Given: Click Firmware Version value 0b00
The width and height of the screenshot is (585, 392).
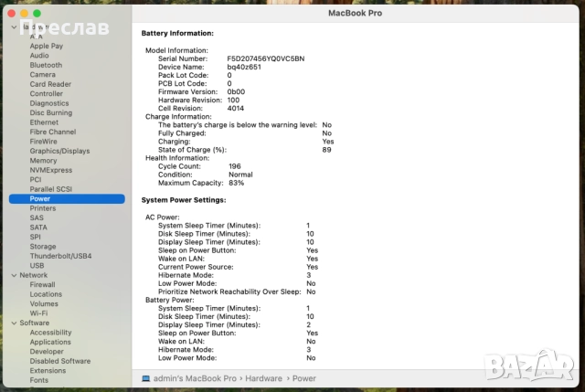Looking at the screenshot, I should coord(236,91).
